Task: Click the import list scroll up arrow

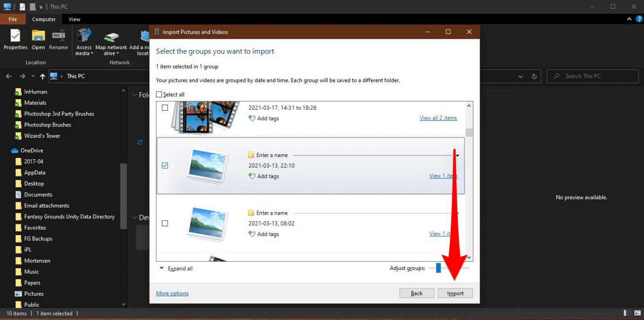Action: click(469, 105)
